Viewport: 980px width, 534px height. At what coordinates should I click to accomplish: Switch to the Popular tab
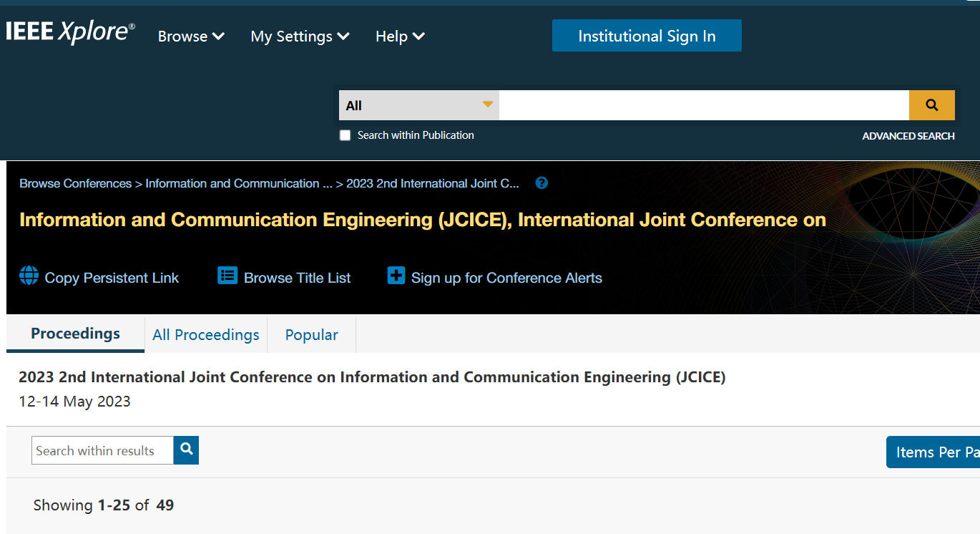tap(311, 335)
